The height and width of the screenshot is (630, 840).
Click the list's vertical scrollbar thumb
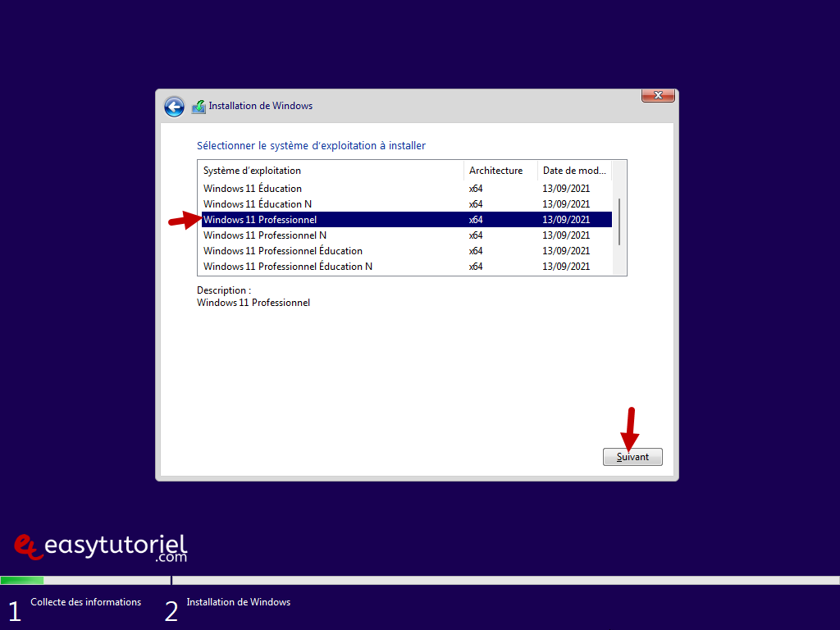619,221
